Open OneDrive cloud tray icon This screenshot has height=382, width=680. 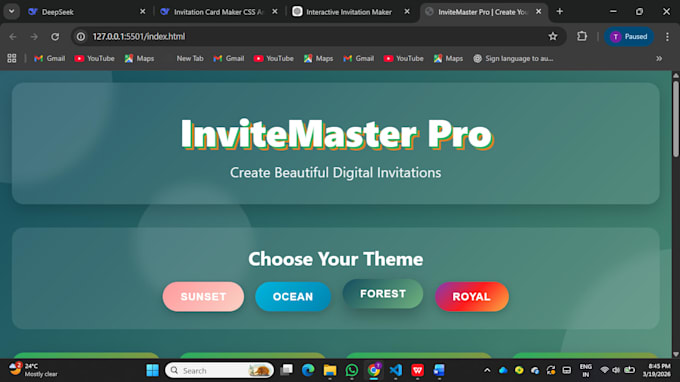(503, 370)
